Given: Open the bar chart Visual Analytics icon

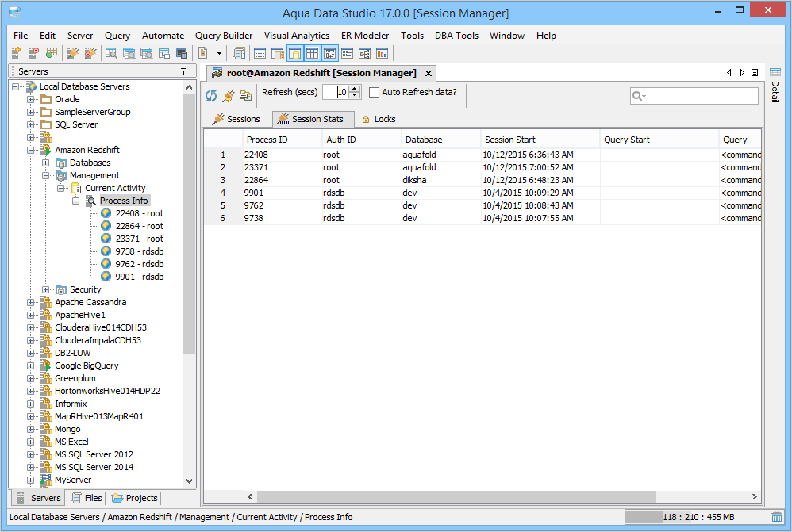Looking at the screenshot, I should 383,53.
